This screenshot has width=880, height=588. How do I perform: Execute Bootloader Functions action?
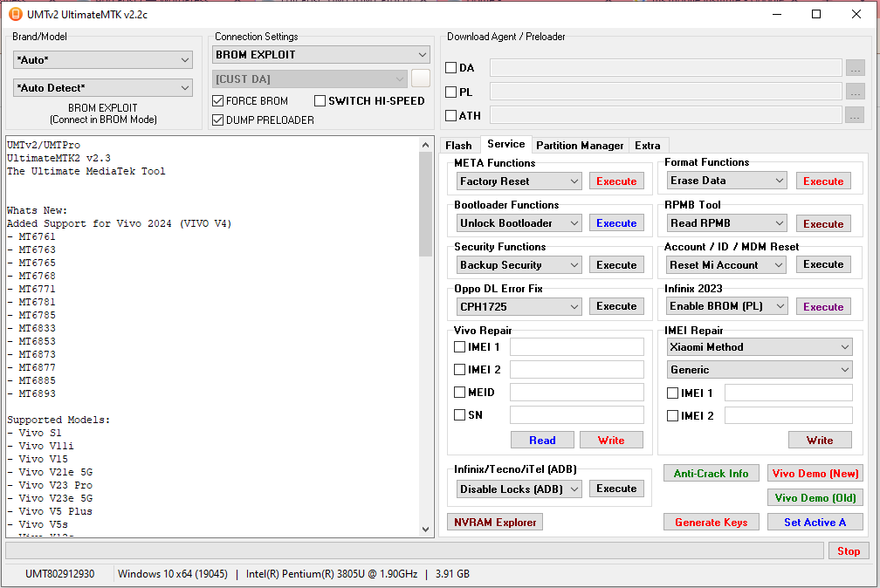(616, 223)
